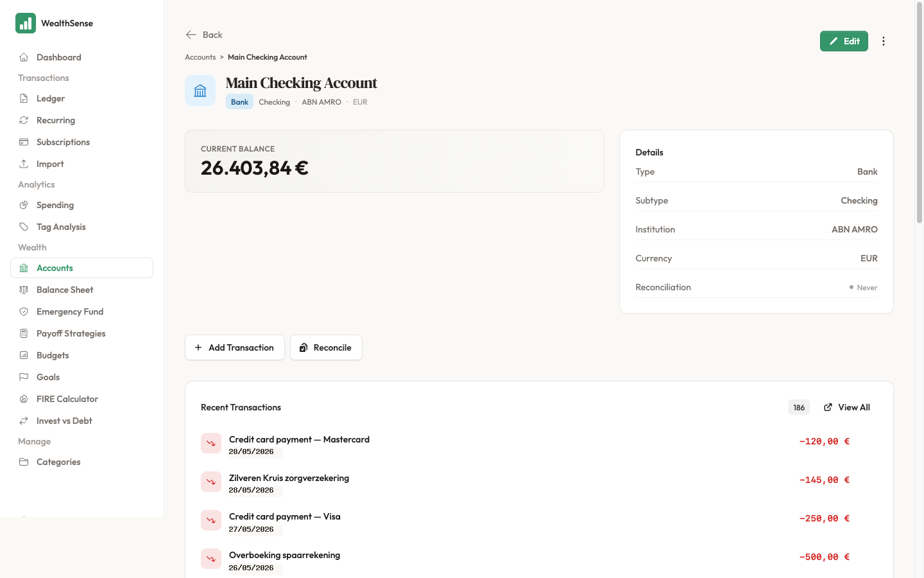Click the Never reconciliation status

[x=863, y=288]
